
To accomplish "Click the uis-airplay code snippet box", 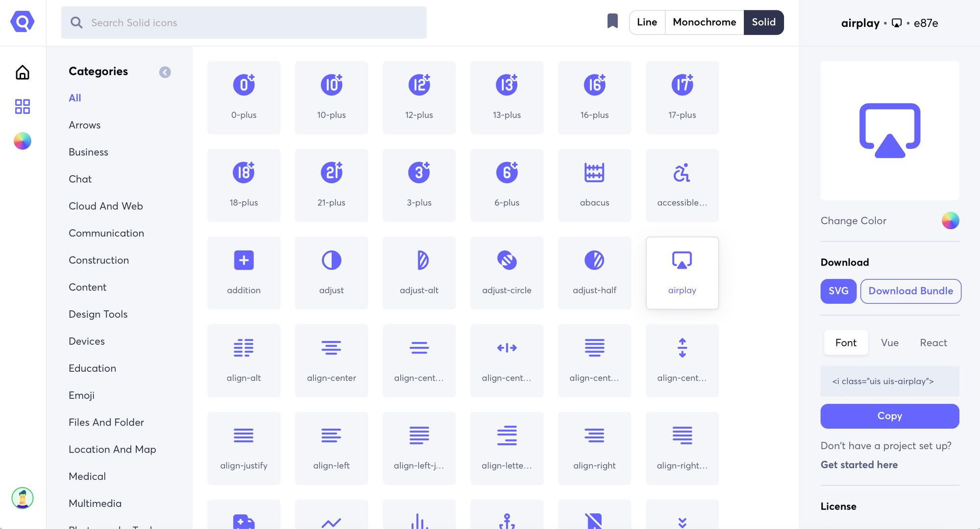I will [x=890, y=381].
